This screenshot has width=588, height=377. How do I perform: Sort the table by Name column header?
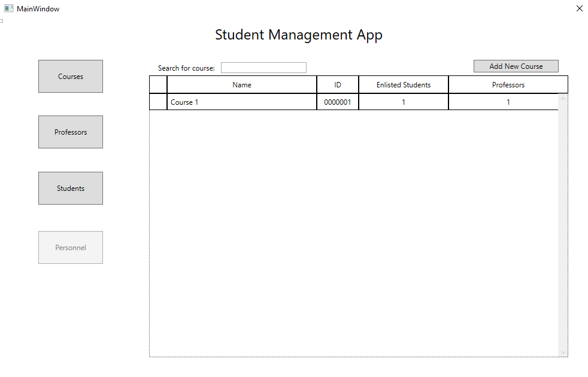[242, 85]
